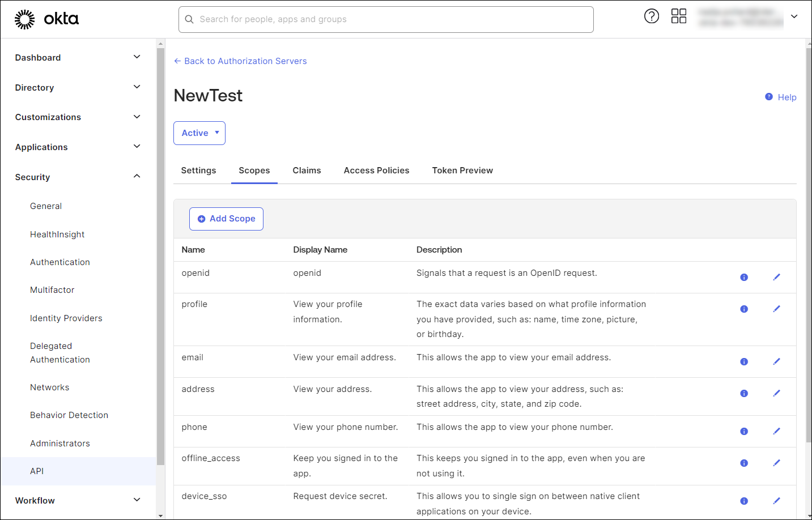Click 'Request device secret.' cell

[x=340, y=496]
